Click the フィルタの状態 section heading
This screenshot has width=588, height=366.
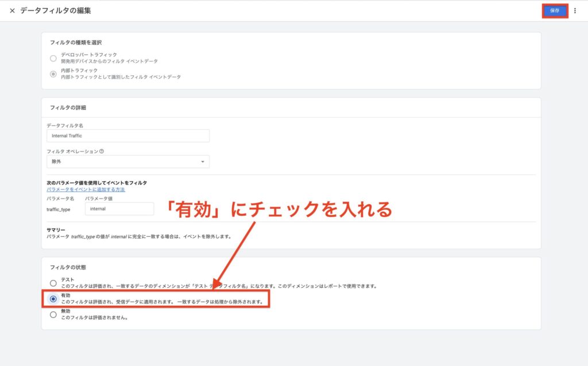68,267
